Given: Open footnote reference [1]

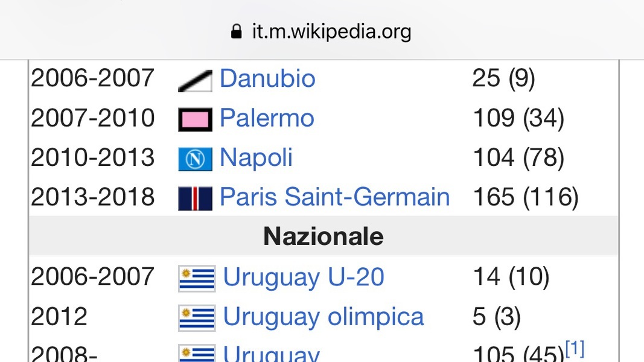Looking at the screenshot, I should coord(575,349).
